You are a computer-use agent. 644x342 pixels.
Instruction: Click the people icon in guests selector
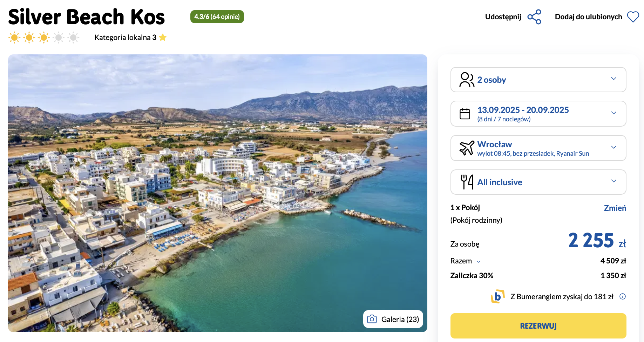[x=467, y=80]
